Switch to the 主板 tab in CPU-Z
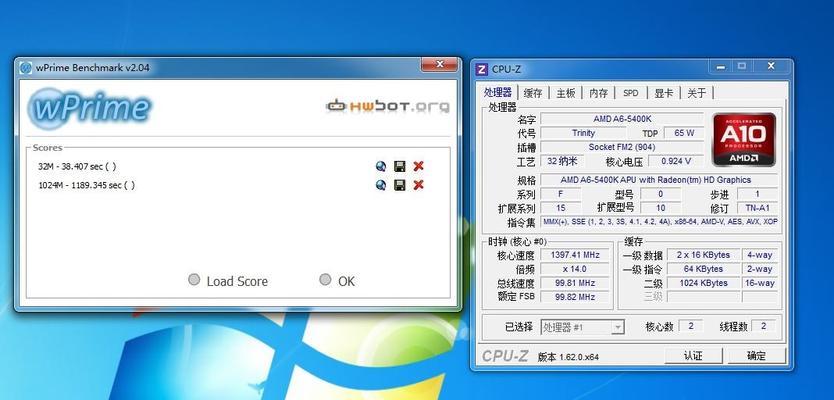 click(565, 93)
